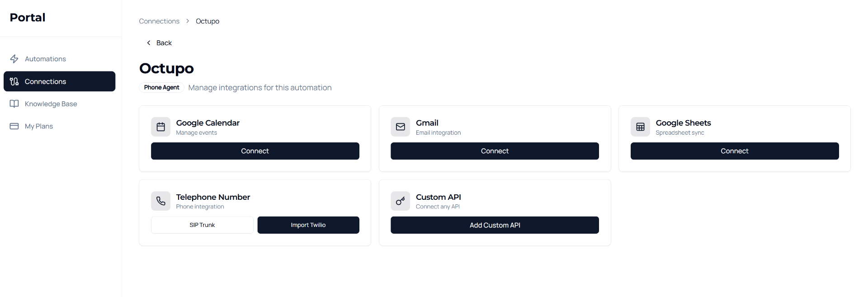Click the Google Sheets table icon
The height and width of the screenshot is (297, 868).
pyautogui.click(x=640, y=127)
